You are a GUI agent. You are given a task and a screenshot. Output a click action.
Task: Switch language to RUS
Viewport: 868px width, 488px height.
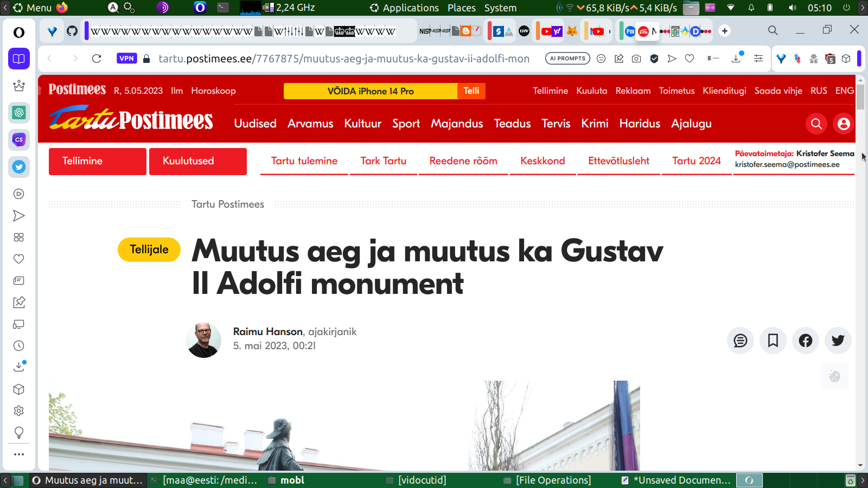coord(819,91)
